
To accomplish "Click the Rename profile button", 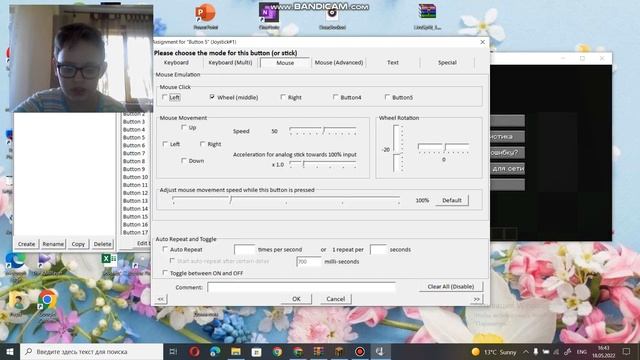I will 53,244.
